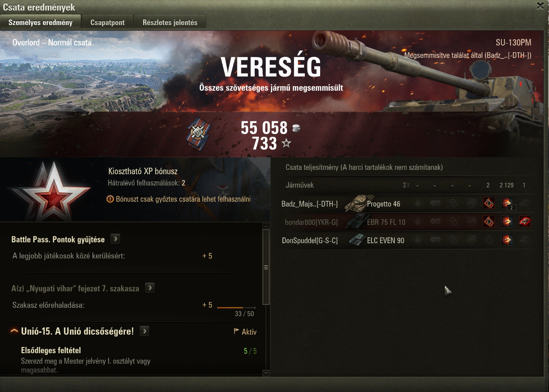
Task: Click the red star XP bonus emblem
Action: [51, 191]
